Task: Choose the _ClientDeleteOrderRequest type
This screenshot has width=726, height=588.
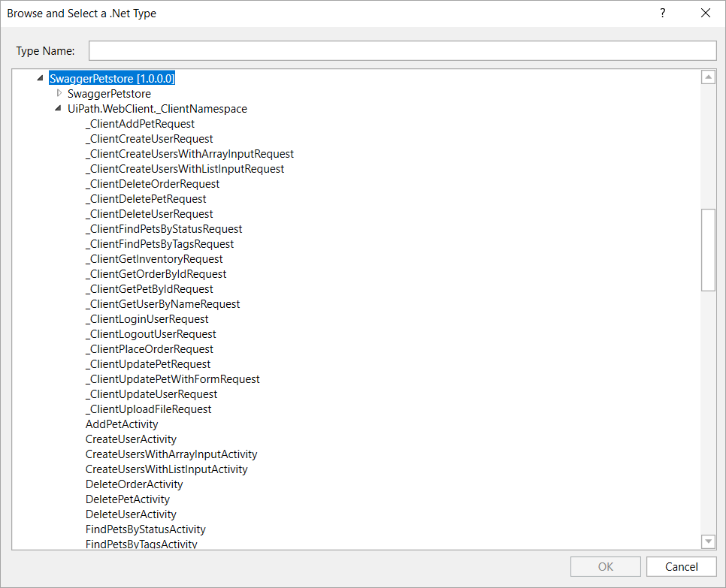Action: pos(153,184)
